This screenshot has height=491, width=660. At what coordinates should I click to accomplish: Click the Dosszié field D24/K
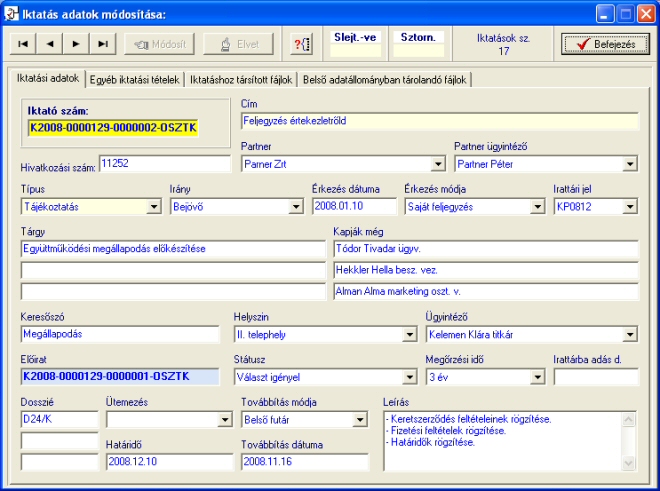click(59, 419)
